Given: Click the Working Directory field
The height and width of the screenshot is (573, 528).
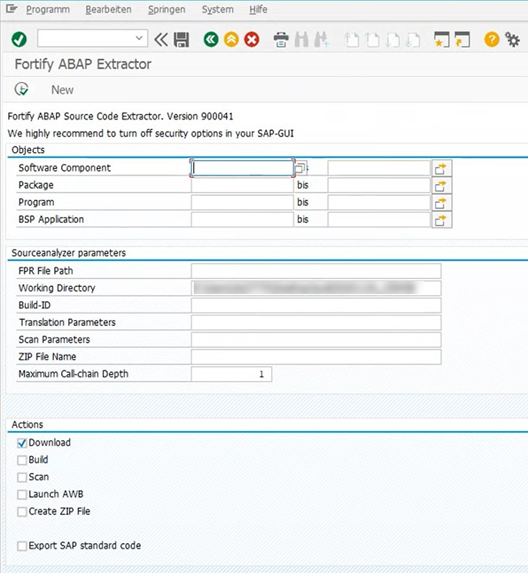Looking at the screenshot, I should (316, 288).
